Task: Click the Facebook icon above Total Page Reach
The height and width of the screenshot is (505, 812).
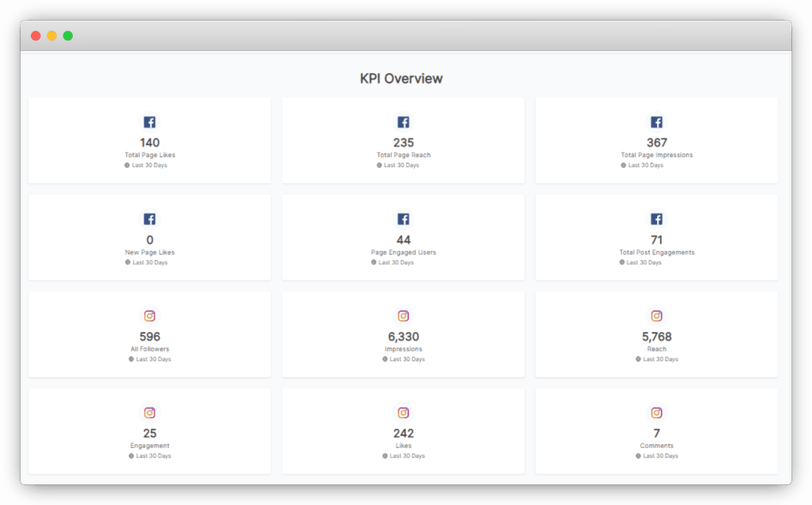Action: click(404, 122)
